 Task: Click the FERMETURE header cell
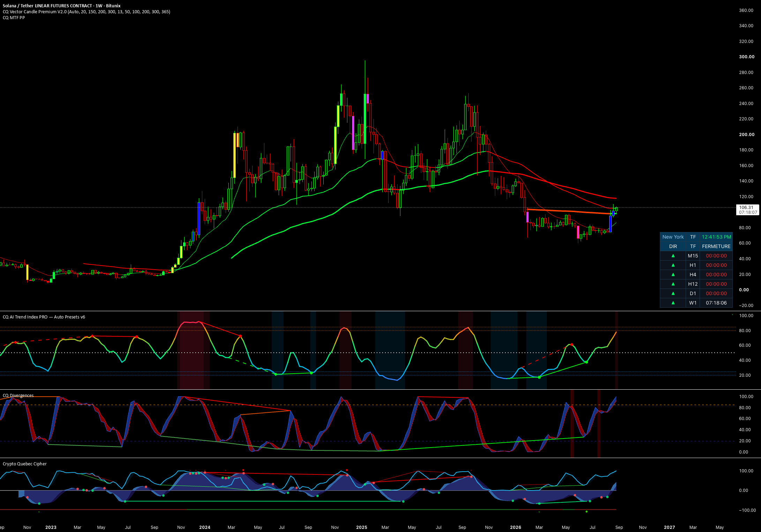[716, 246]
